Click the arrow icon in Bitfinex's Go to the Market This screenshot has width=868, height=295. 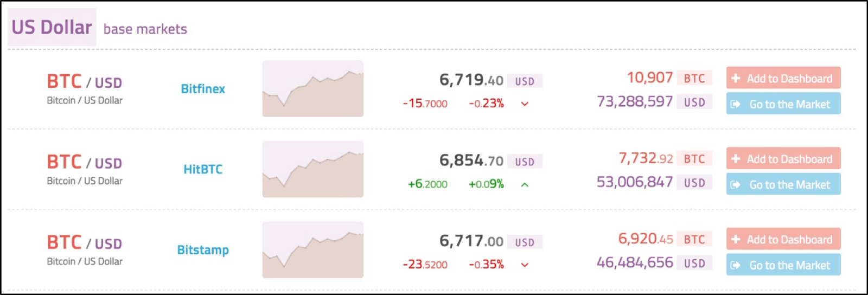[736, 104]
